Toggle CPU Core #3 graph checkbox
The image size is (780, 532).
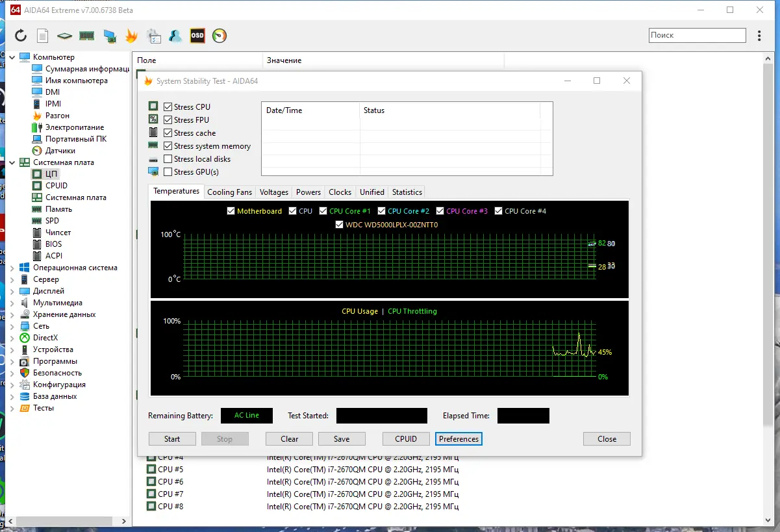pos(440,211)
